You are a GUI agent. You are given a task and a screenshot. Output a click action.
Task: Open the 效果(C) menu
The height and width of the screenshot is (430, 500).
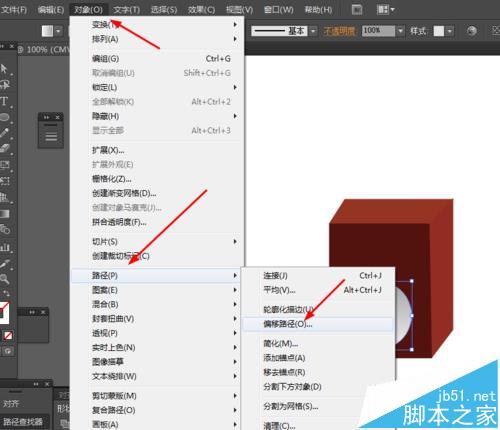(201, 10)
